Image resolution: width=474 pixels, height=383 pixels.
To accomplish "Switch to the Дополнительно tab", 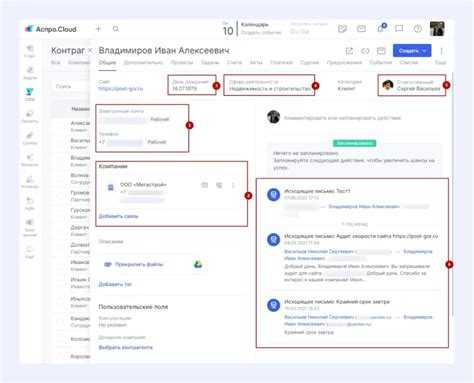I will click(143, 63).
